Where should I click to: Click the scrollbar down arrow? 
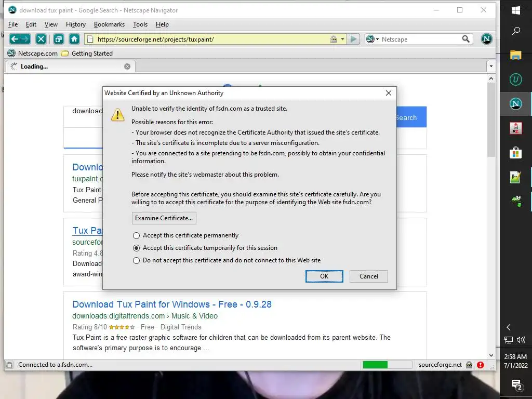click(491, 355)
